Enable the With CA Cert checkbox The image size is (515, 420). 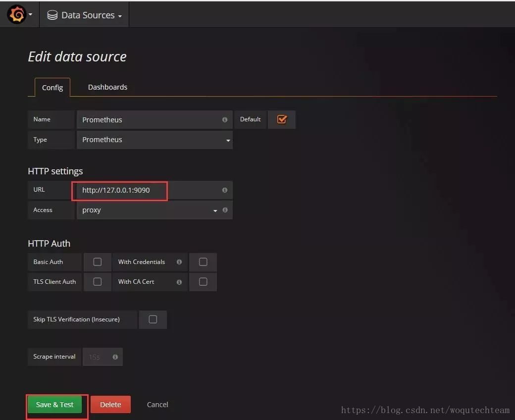203,282
